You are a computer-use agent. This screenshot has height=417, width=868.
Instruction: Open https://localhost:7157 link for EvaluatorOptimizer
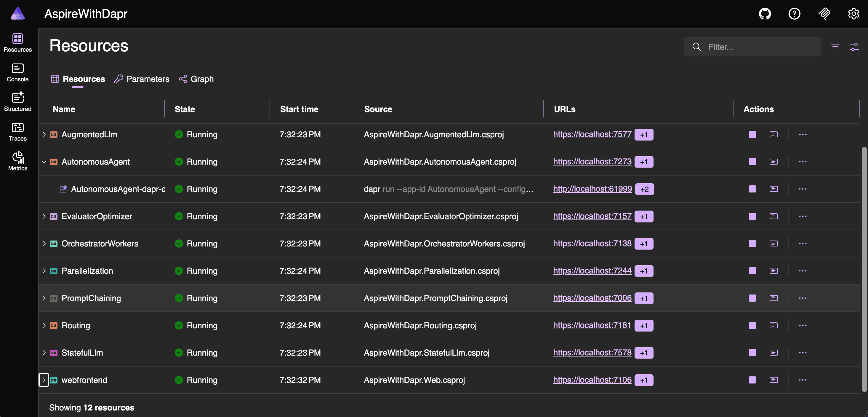tap(592, 216)
